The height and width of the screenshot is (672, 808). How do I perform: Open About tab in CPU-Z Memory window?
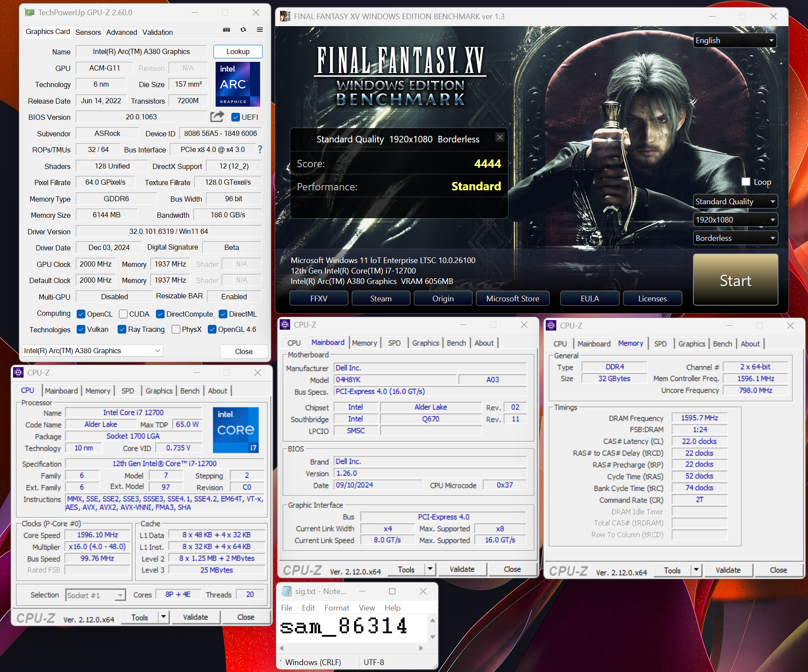pos(750,344)
